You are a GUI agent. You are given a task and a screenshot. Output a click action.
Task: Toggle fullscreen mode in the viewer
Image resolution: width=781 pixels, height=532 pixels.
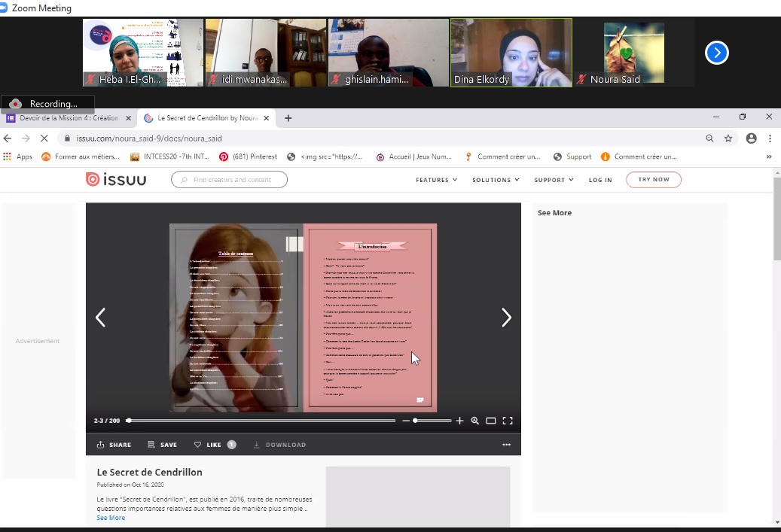point(508,421)
